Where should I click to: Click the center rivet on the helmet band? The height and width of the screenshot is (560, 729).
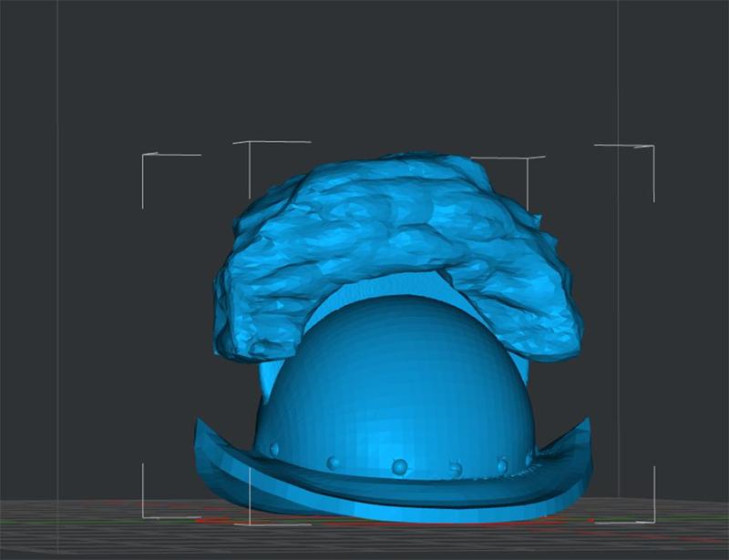click(x=399, y=466)
